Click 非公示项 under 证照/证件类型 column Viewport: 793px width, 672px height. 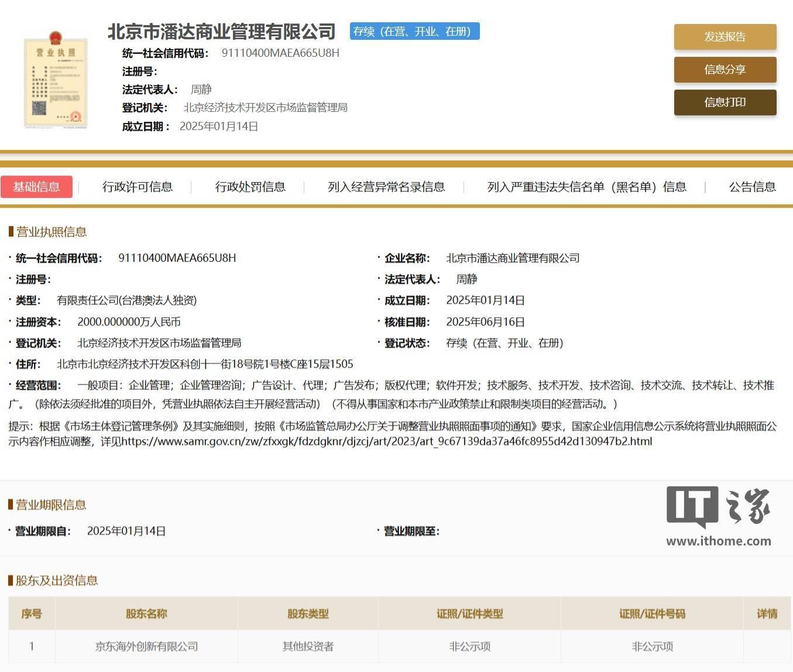469,646
